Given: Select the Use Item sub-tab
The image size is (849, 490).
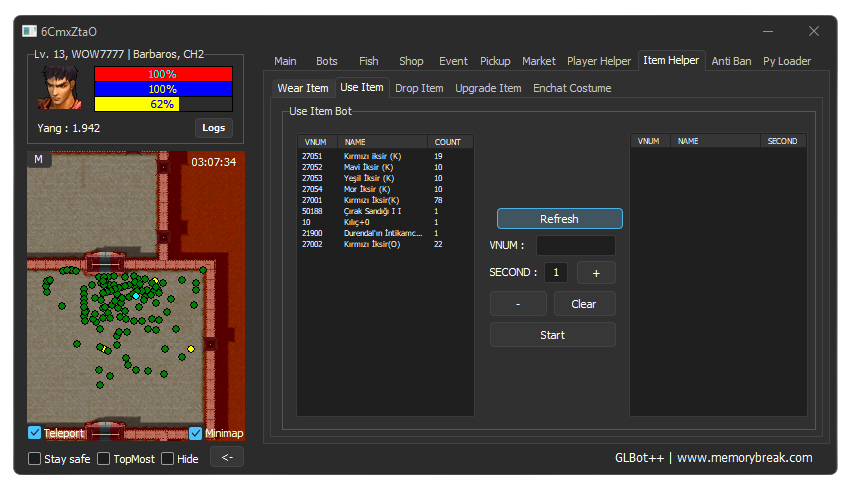Looking at the screenshot, I should coord(362,87).
